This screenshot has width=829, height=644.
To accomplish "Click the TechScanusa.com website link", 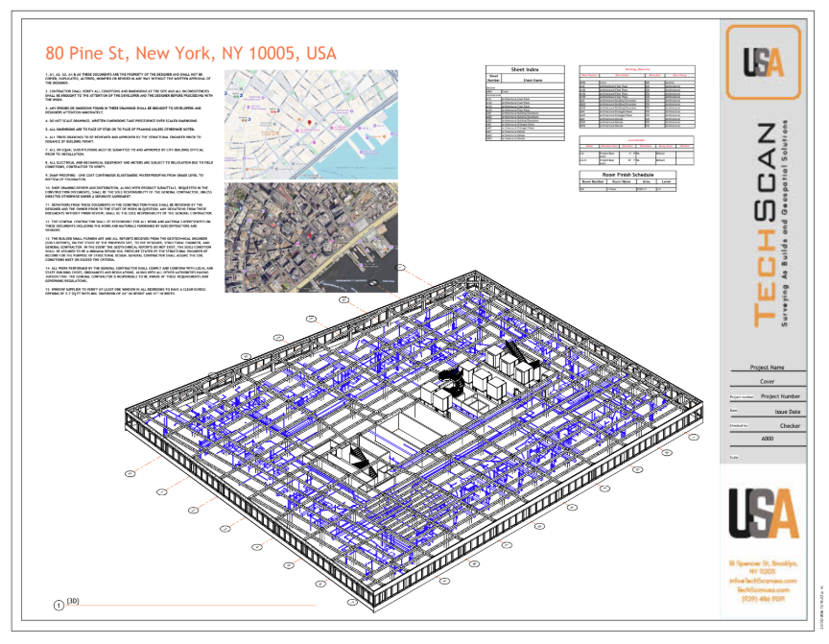I will click(x=763, y=588).
